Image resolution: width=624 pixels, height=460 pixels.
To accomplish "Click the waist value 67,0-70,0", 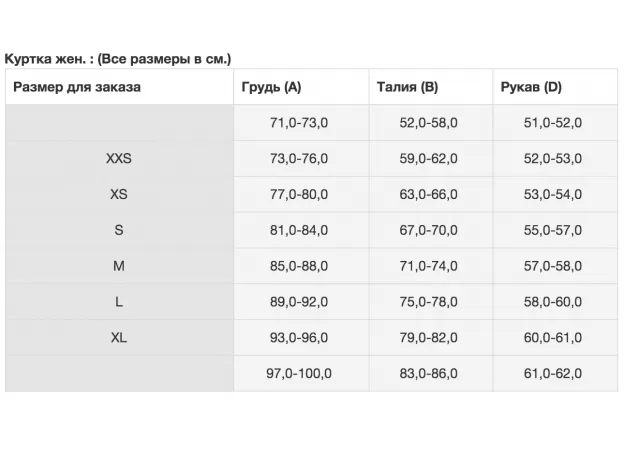I will [428, 230].
